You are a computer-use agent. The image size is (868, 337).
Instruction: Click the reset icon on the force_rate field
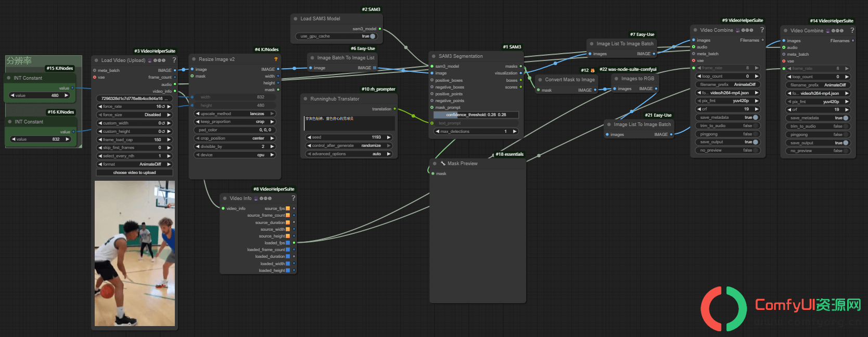[163, 107]
